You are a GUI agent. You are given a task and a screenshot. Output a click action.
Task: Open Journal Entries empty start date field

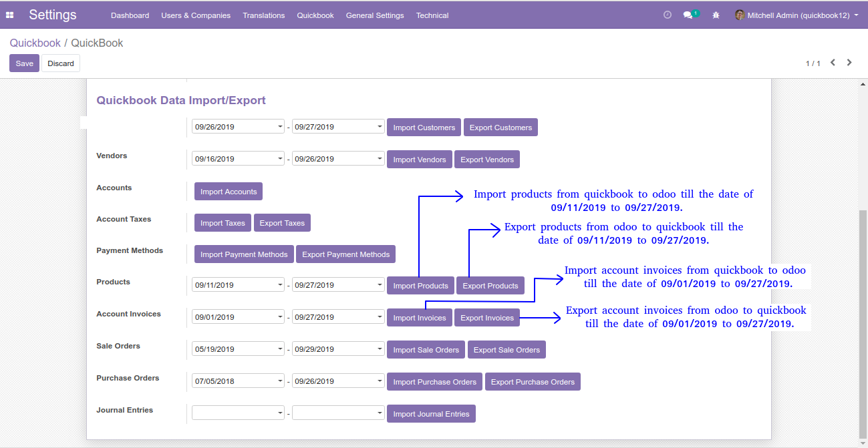(x=238, y=413)
